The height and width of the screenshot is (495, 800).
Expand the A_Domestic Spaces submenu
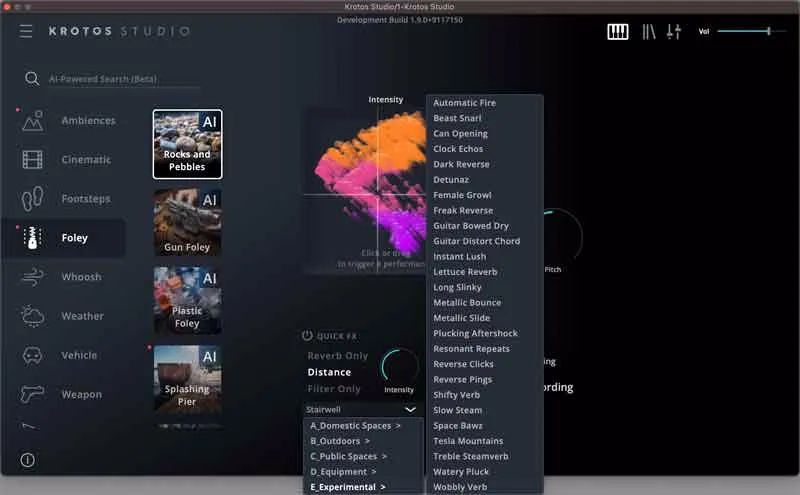[355, 426]
